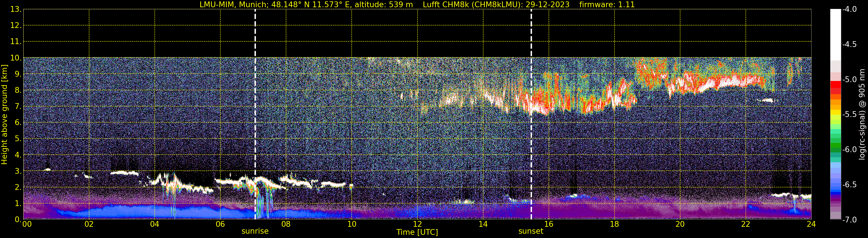
Task: Click the height axis tick '5.'
Action: [18, 139]
